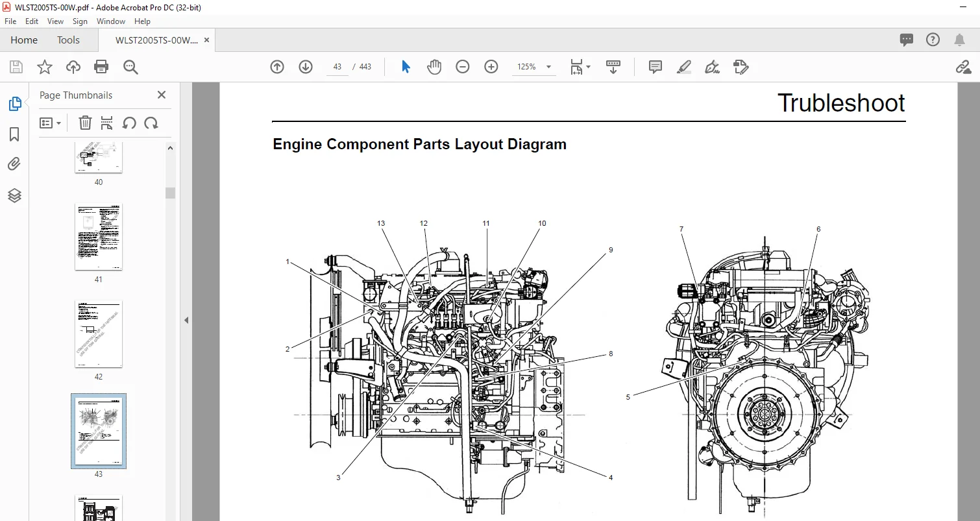980x521 pixels.
Task: Select the page 41 thumbnail
Action: tap(99, 237)
